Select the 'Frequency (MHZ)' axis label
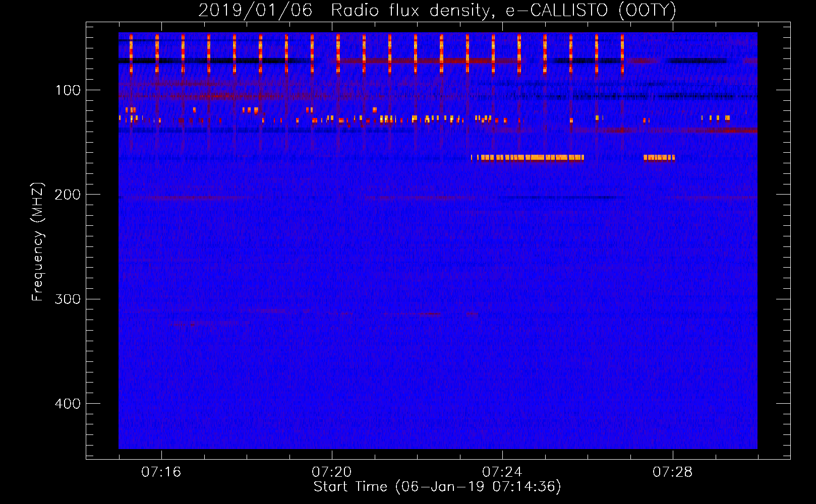 point(38,241)
